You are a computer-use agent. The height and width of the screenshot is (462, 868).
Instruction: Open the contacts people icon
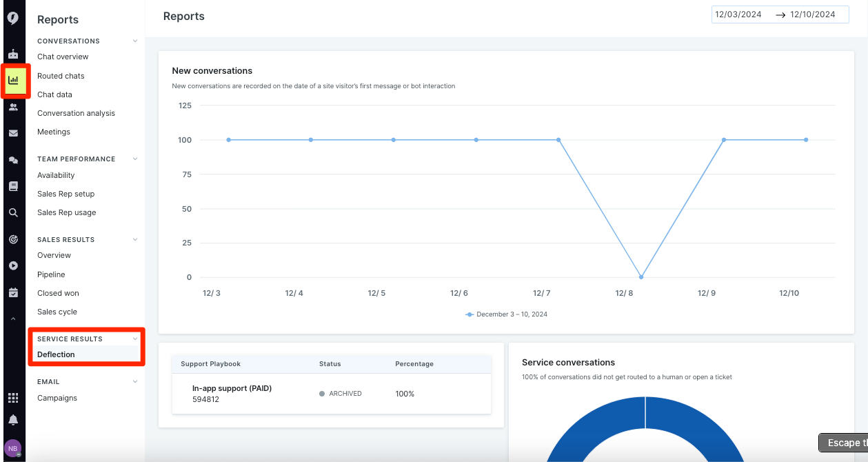click(x=13, y=107)
